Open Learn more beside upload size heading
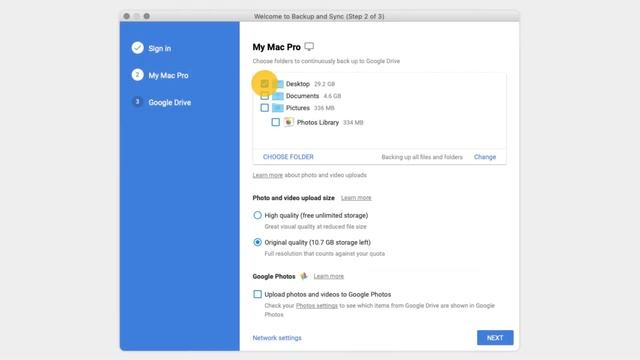This screenshot has width=640, height=360. [x=356, y=198]
